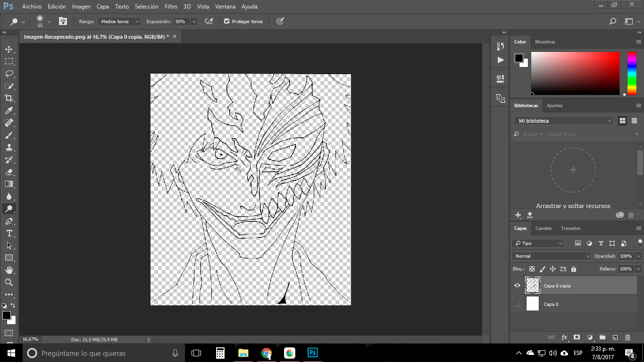This screenshot has width=644, height=362.
Task: Select the Blur tool
Action: coord(9,196)
